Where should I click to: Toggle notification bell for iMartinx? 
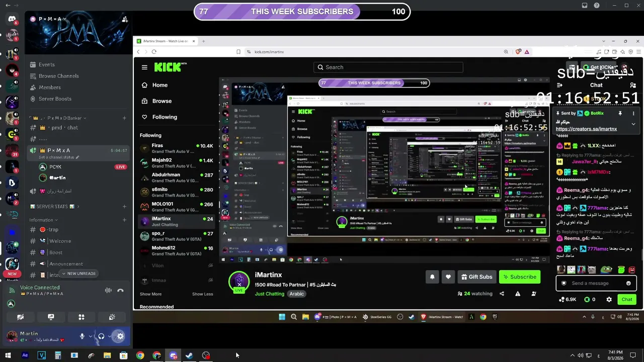432,277
